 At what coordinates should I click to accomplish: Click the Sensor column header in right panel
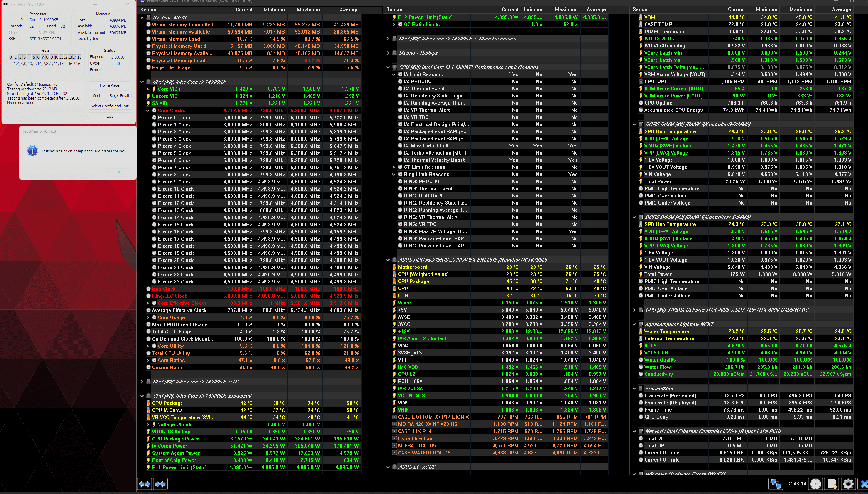[669, 10]
